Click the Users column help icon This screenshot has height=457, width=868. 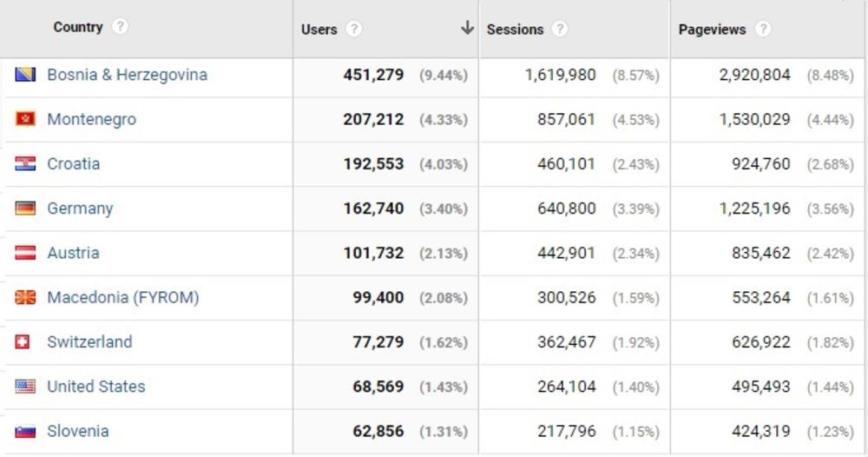(x=353, y=30)
